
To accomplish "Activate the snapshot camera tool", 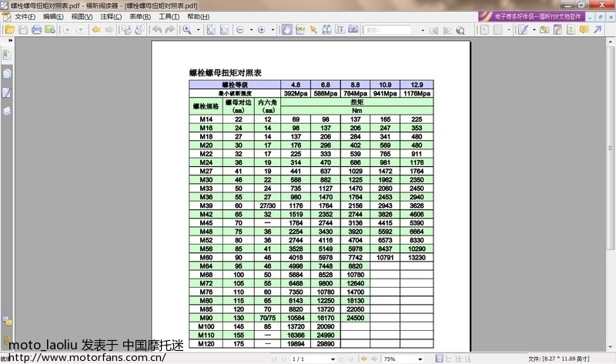I will click(x=353, y=30).
